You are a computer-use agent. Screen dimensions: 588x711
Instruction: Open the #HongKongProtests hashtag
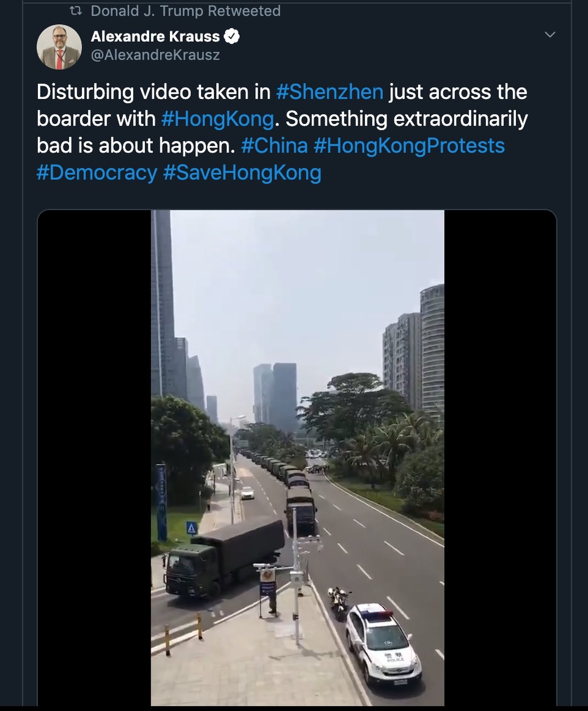[x=409, y=146]
